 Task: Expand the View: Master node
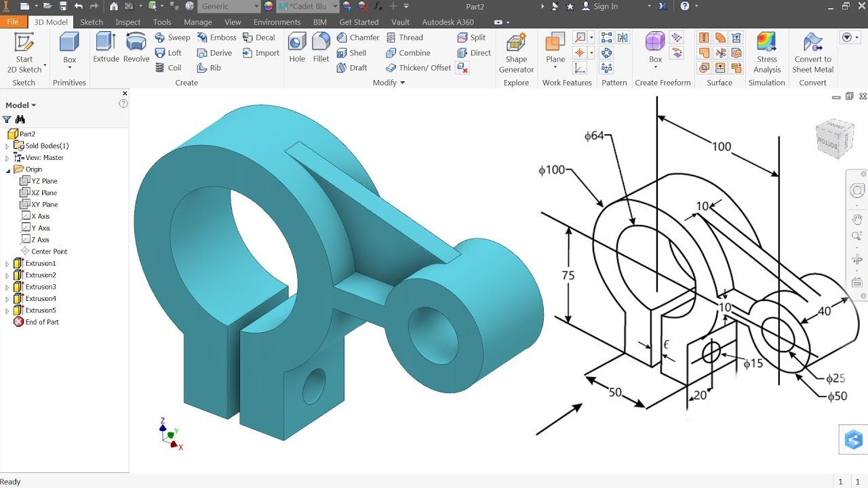tap(7, 158)
